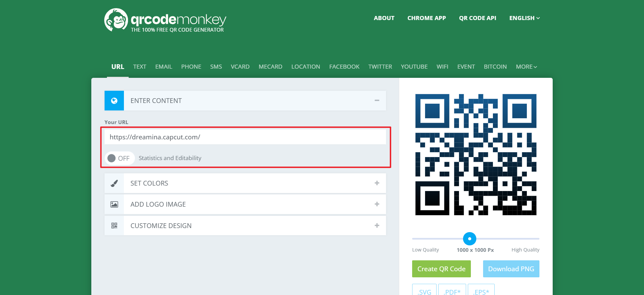
Task: Switch to the Facebook tab
Action: point(344,67)
